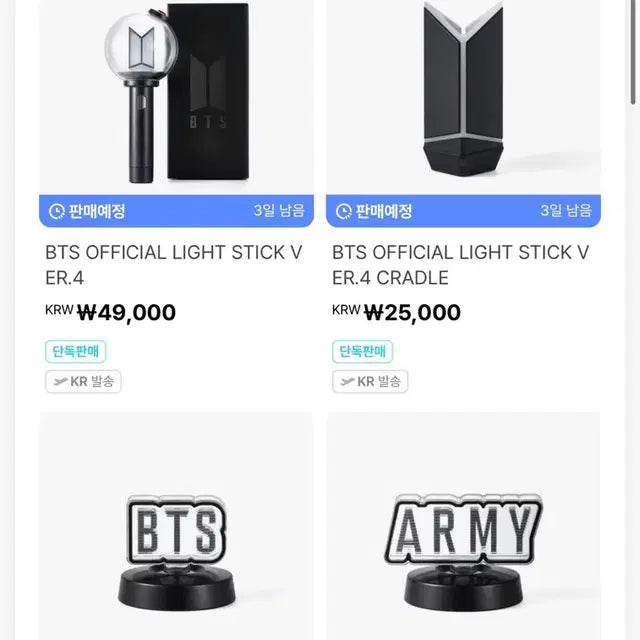Viewport: 640px width, 640px height.
Task: Click 3일 남음 countdown on Cradle item
Action: tap(565, 211)
